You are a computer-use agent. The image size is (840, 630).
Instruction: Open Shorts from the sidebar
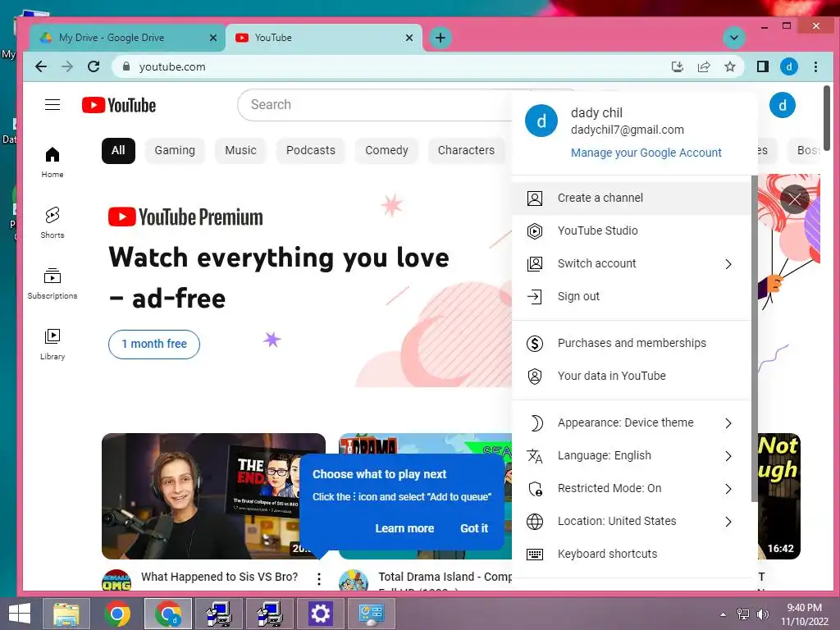(x=52, y=223)
